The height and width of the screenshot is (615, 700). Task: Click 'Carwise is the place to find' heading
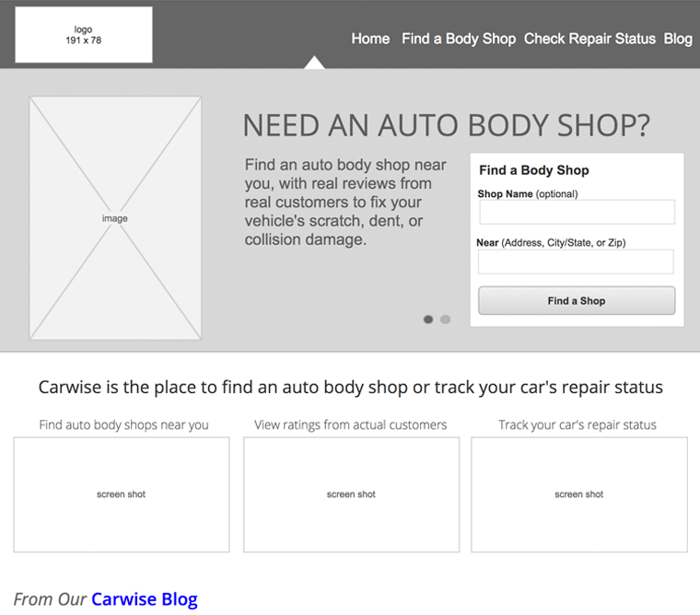[x=350, y=387]
